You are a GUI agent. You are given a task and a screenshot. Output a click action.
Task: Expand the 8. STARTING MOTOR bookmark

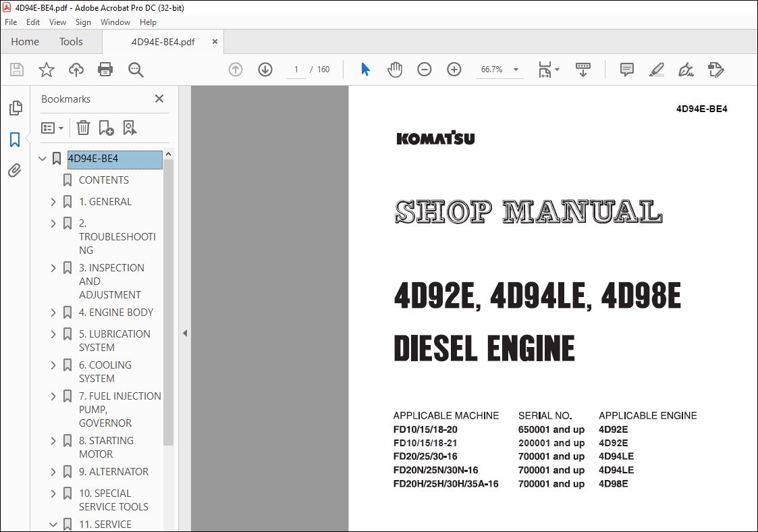pos(53,441)
